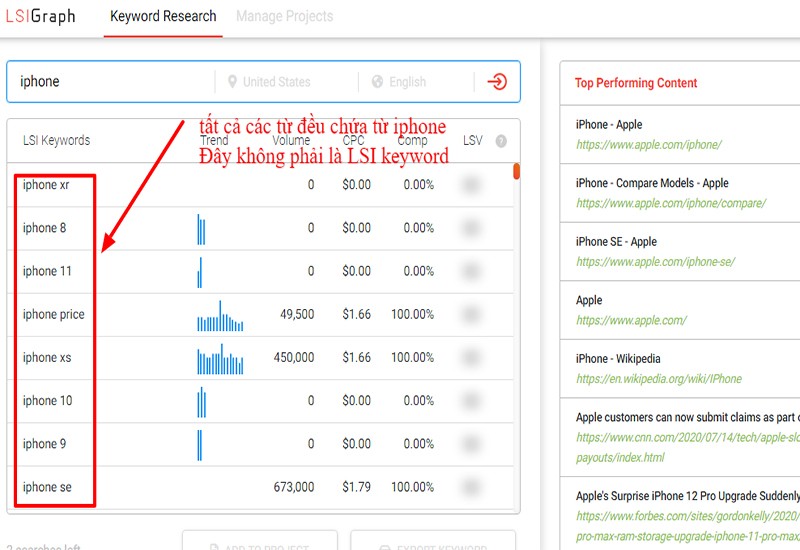Open the Manage Projects tab
The image size is (800, 550).
pyautogui.click(x=284, y=16)
